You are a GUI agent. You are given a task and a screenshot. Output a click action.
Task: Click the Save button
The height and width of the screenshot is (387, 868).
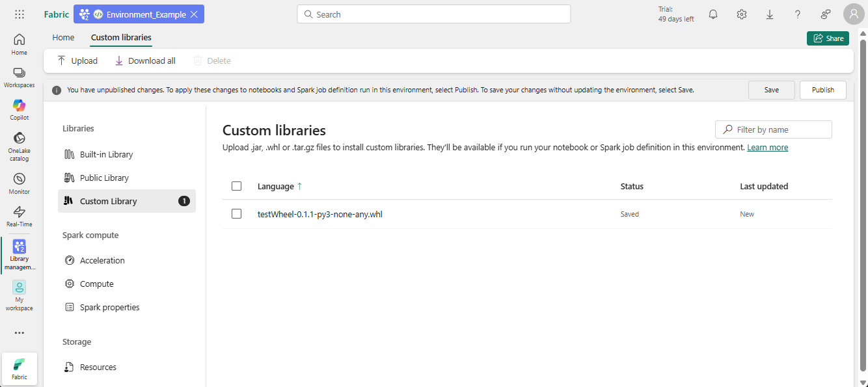pyautogui.click(x=772, y=90)
